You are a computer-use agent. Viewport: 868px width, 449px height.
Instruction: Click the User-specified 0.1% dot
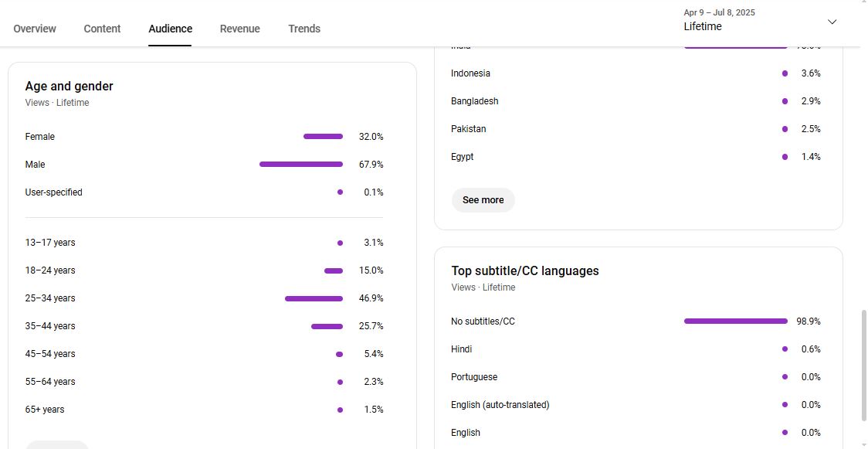click(x=340, y=192)
